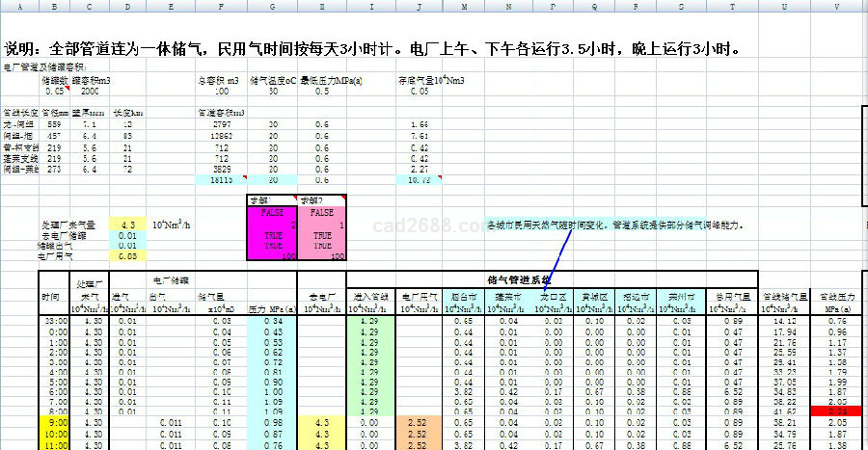
Task: Select column header A
Action: tap(20, 6)
